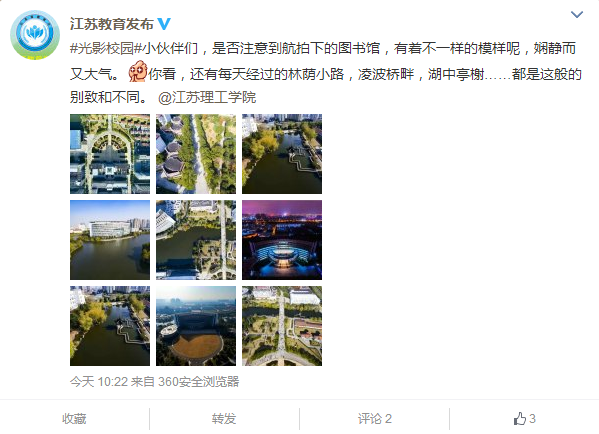Open the 江苏教育发布 profile avatar

pos(35,35)
